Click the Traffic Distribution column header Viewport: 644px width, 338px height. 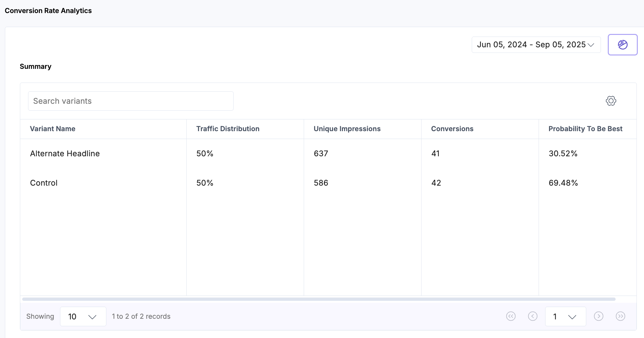tap(228, 129)
